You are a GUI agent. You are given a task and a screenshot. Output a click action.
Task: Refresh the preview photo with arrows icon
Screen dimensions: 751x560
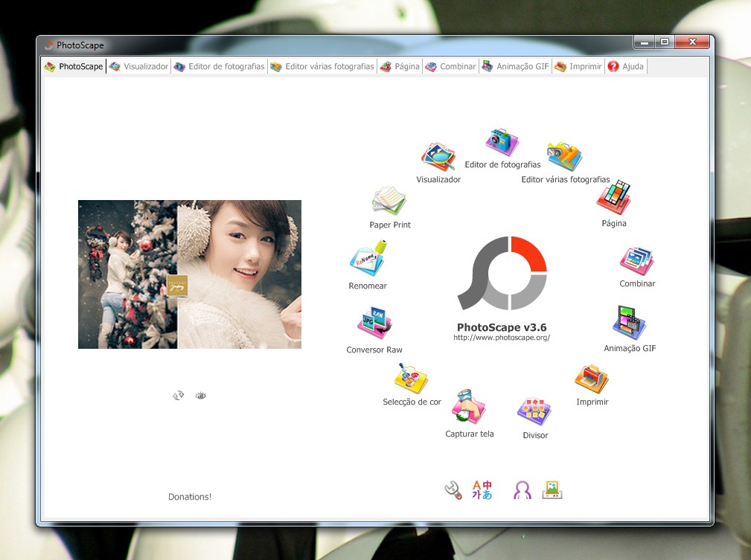[178, 396]
